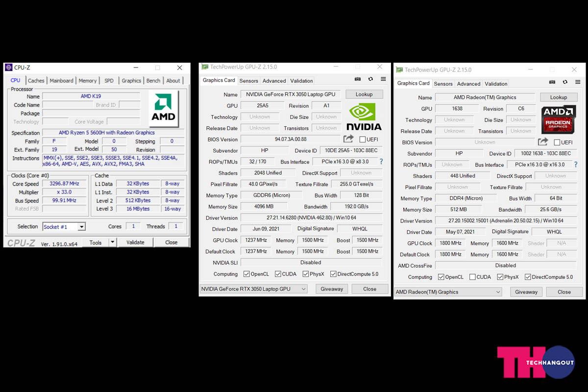Take a screenshot with the camera icon, NVIDIA GPU-Z

pyautogui.click(x=358, y=79)
